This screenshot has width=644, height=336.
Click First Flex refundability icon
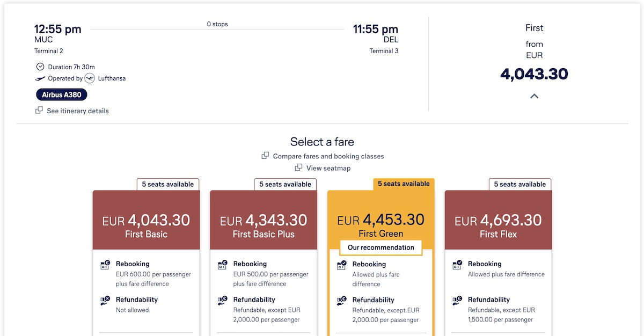(x=458, y=301)
